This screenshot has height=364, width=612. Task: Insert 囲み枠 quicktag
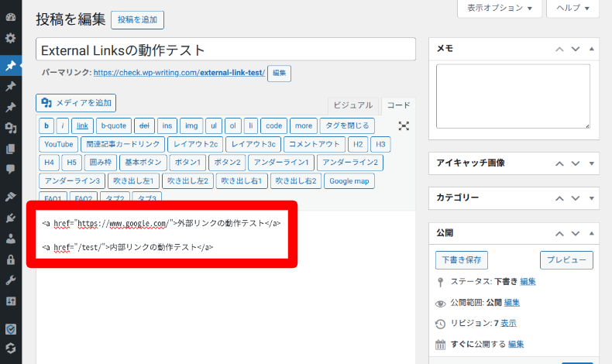[100, 163]
